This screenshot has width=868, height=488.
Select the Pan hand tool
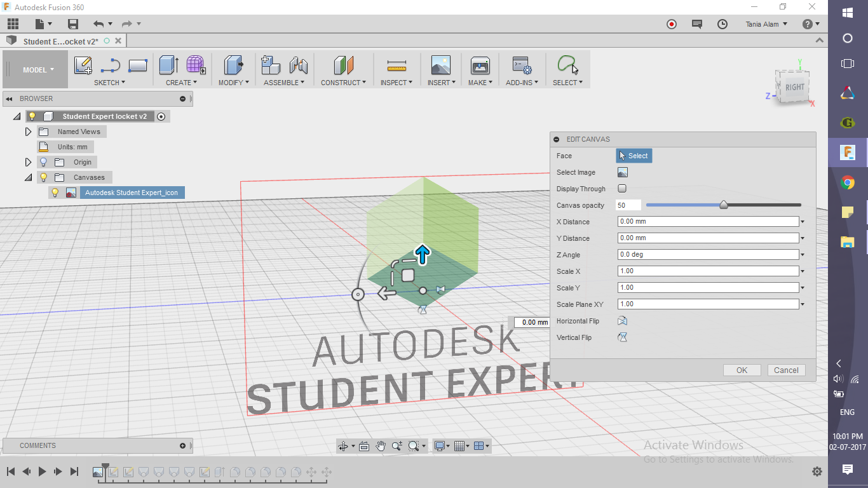tap(381, 446)
